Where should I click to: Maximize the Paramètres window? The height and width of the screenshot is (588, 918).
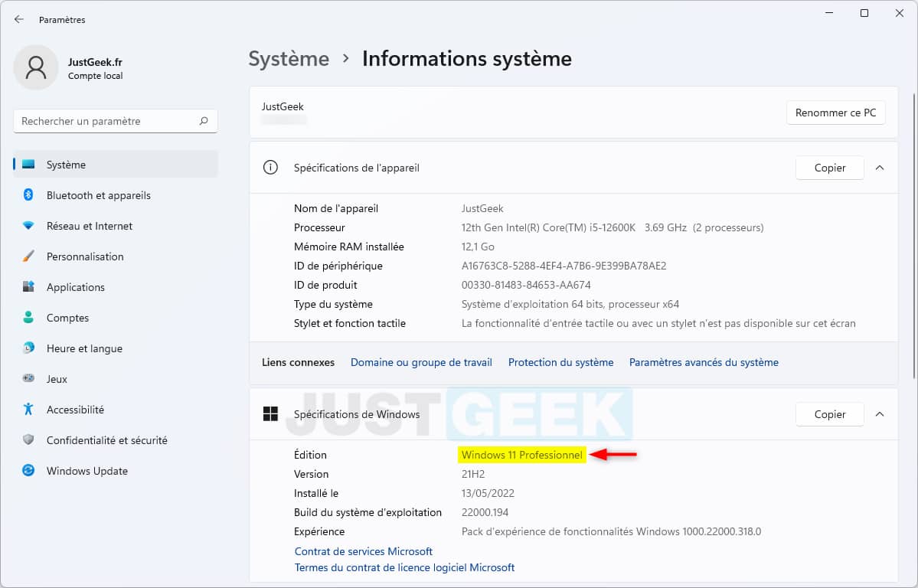coord(864,13)
